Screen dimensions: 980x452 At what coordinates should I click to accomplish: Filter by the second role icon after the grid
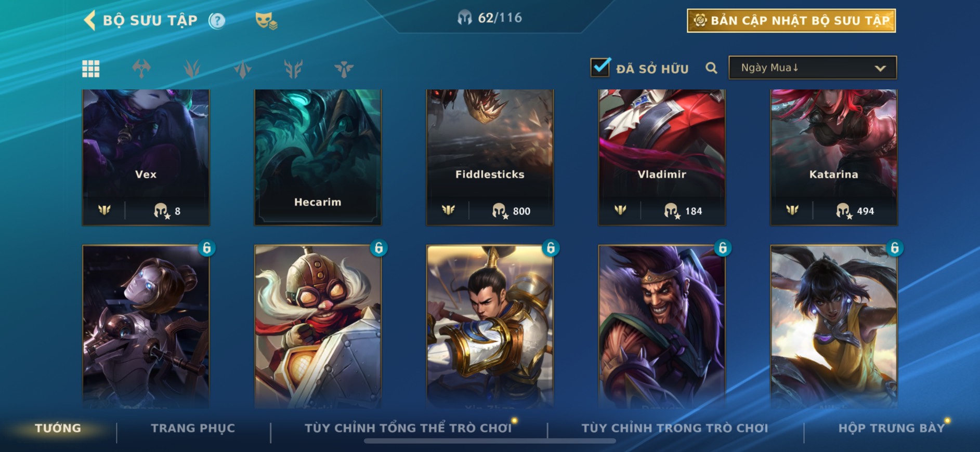192,69
